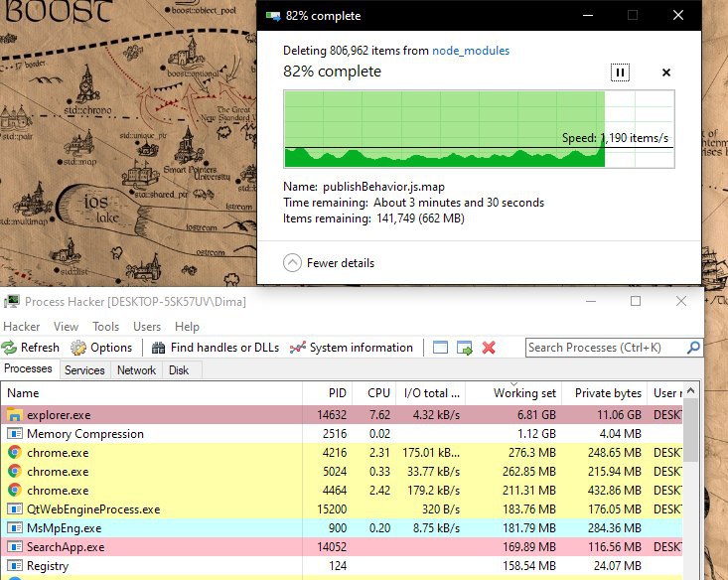Select the explorer.exe process row
Screen dimensions: 728x580
click(x=342, y=415)
